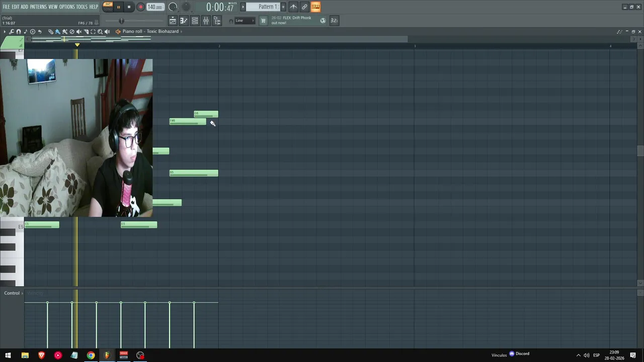Open the tempo tapper icon

[293, 7]
